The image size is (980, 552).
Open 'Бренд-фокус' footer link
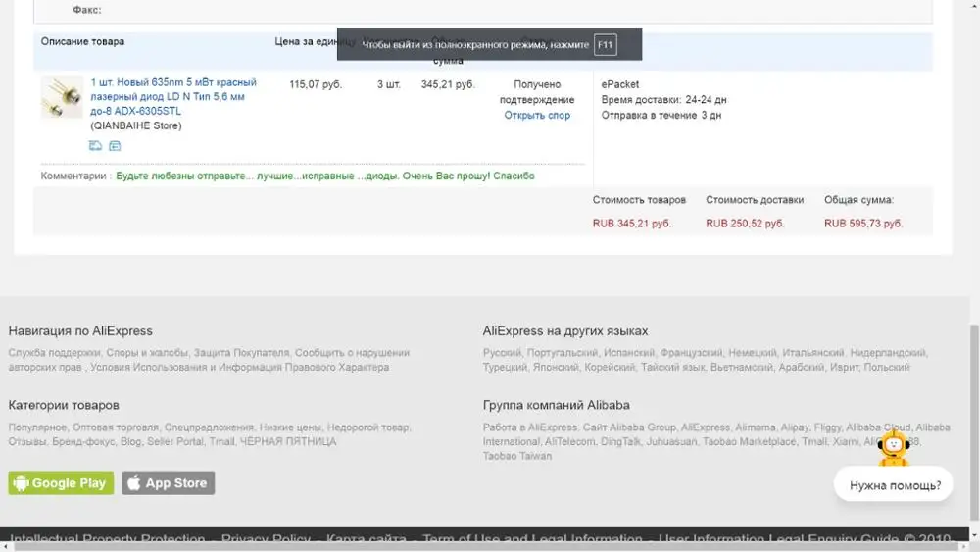83,442
